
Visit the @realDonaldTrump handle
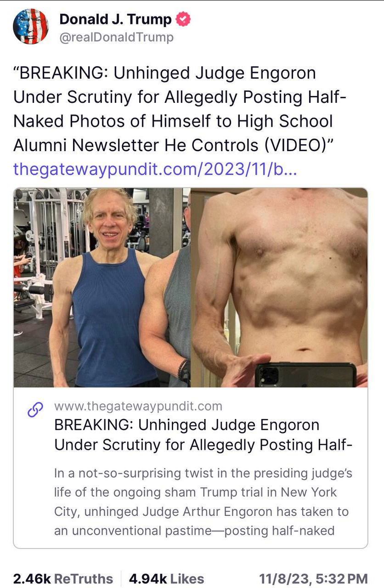[x=117, y=38]
